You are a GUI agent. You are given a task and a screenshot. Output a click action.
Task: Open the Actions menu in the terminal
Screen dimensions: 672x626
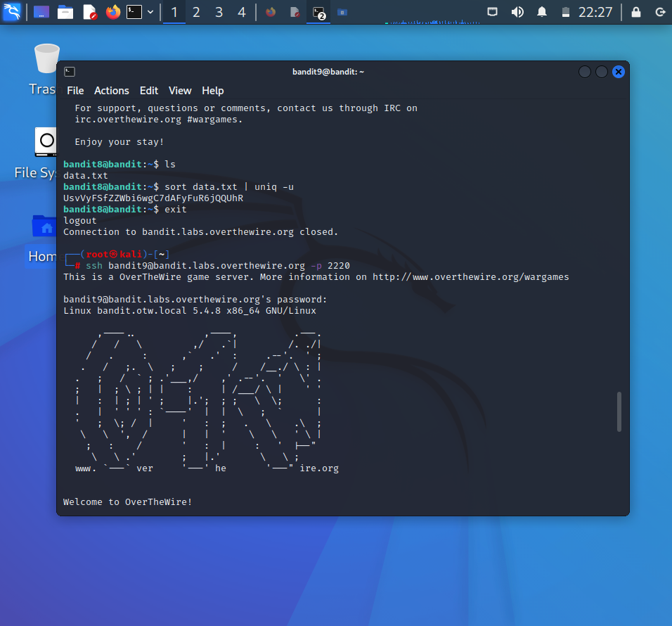pos(111,91)
